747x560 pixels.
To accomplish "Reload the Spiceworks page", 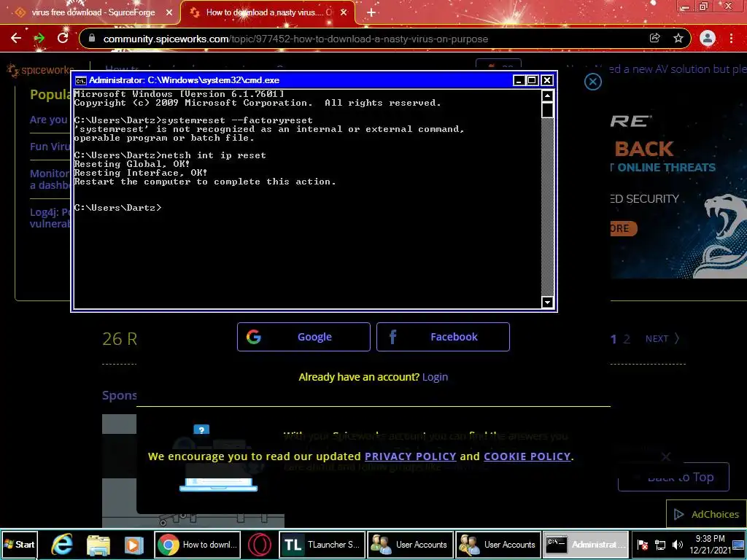I will [x=63, y=38].
